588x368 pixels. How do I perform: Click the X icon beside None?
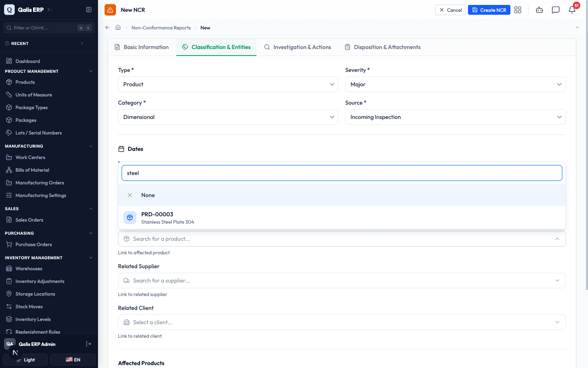130,195
